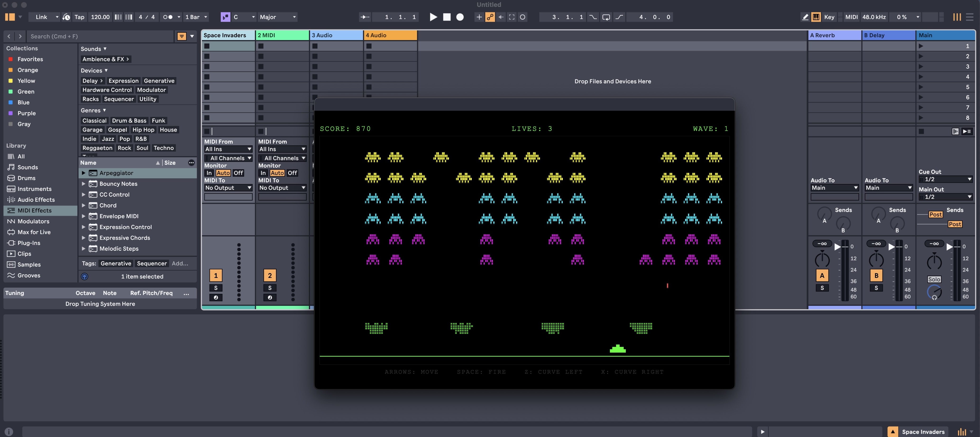Open the root key C dropdown
Viewport: 980px width, 437px height.
pyautogui.click(x=244, y=17)
